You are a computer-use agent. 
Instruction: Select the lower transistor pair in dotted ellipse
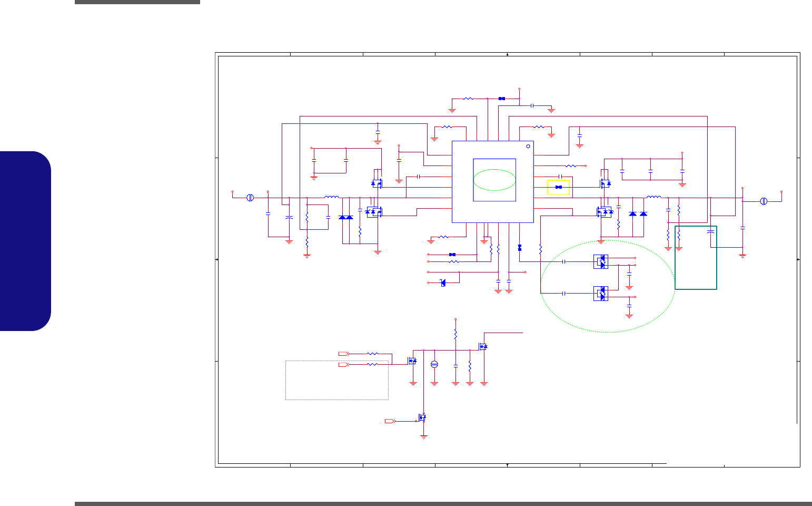coord(601,294)
